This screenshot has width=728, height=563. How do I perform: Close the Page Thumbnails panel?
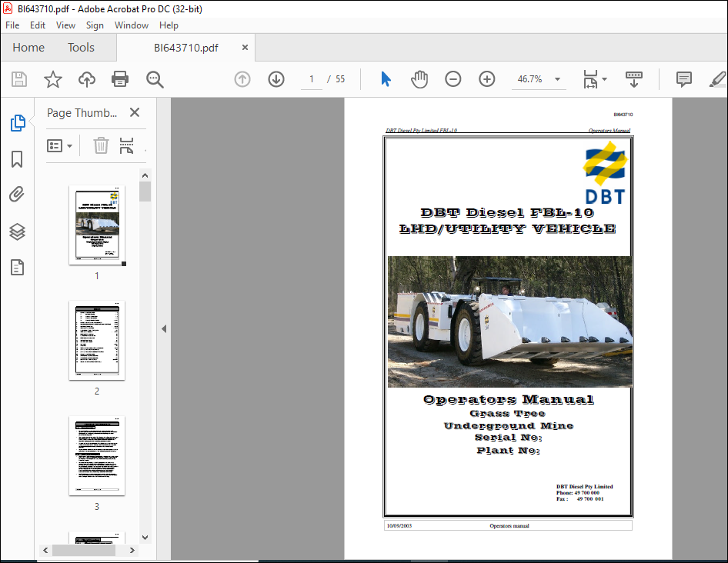(x=135, y=112)
